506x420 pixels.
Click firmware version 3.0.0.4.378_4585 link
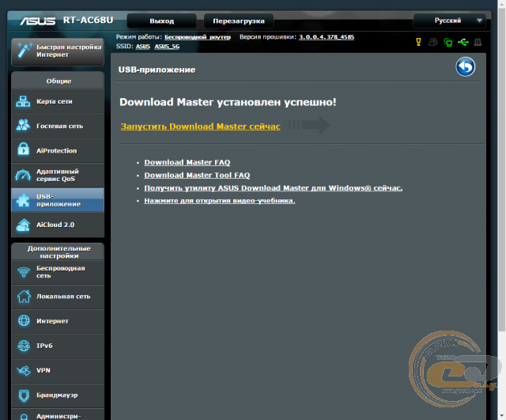point(327,37)
